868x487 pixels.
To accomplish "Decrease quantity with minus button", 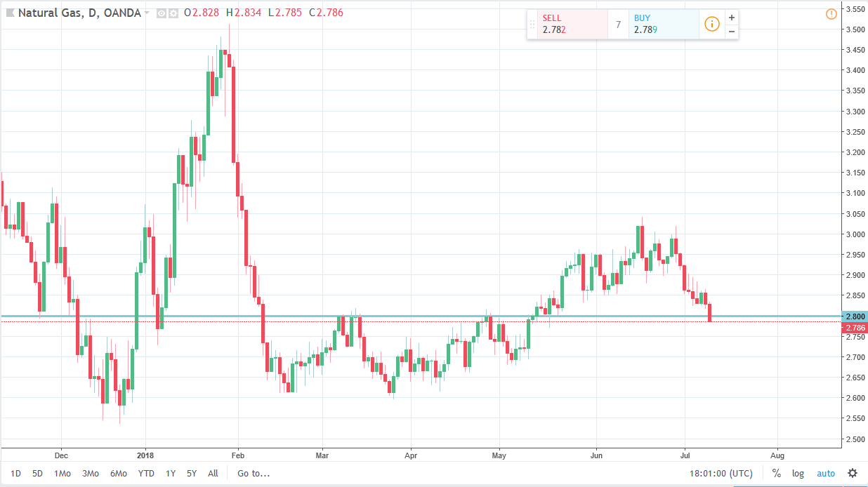I will [x=731, y=32].
